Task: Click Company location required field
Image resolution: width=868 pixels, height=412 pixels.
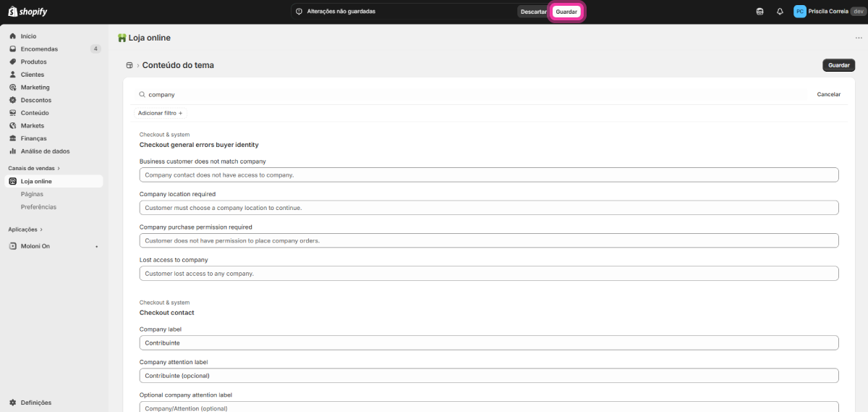Action: pos(489,208)
